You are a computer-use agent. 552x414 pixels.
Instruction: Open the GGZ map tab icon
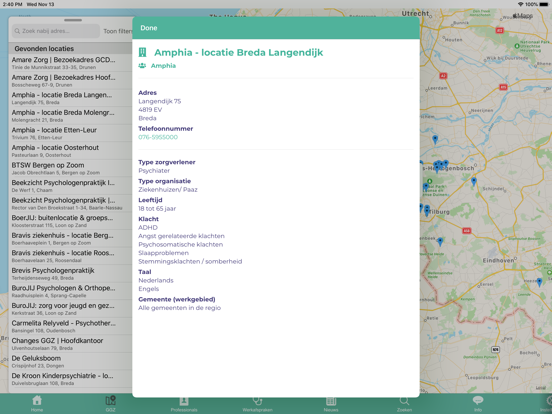[111, 400]
